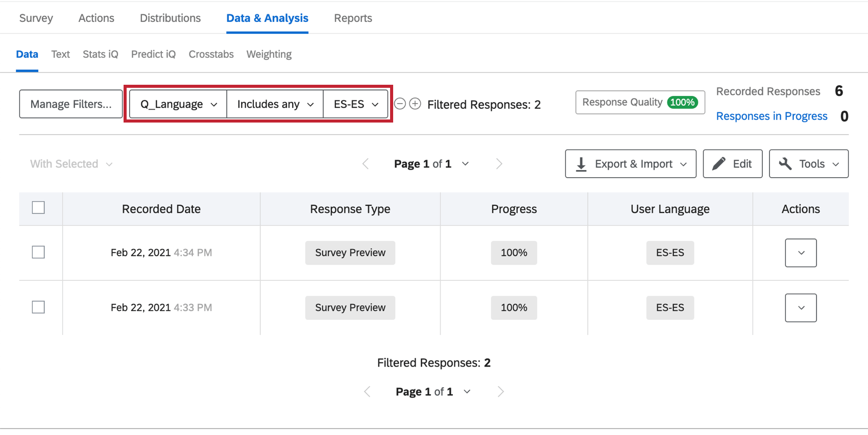
Task: Open the Weighting sub-tab
Action: point(269,54)
